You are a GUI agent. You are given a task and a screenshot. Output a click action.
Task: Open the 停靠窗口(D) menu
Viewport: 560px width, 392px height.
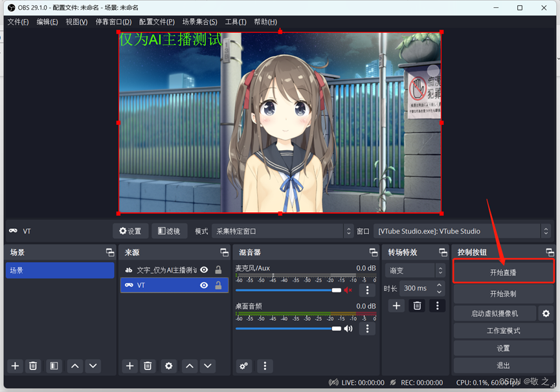113,22
